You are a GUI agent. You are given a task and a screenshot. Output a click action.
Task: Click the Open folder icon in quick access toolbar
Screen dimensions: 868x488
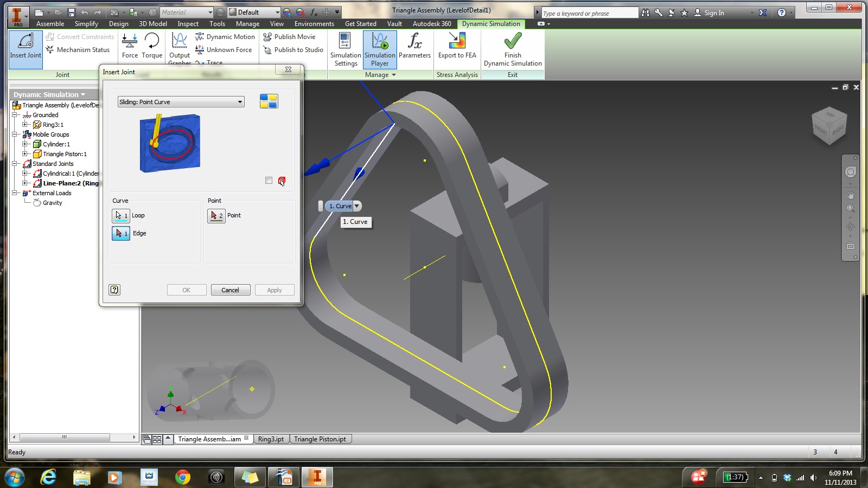coord(58,12)
